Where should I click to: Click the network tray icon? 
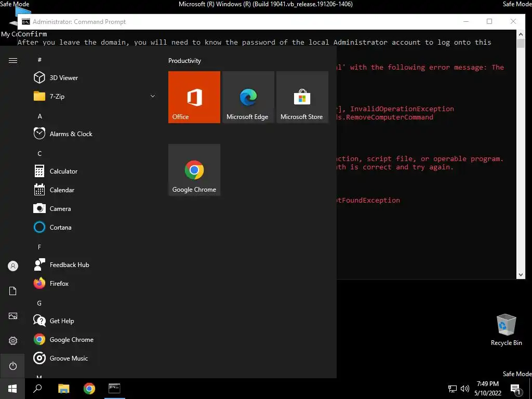[453, 389]
